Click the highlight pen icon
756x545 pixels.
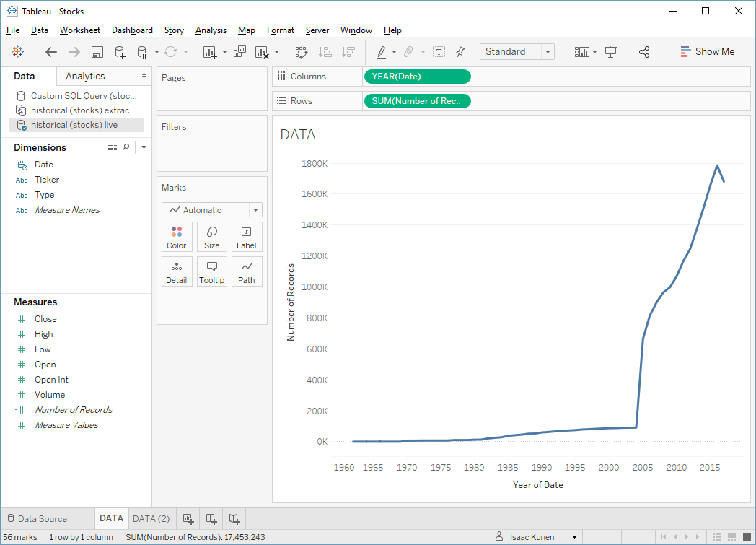point(382,52)
